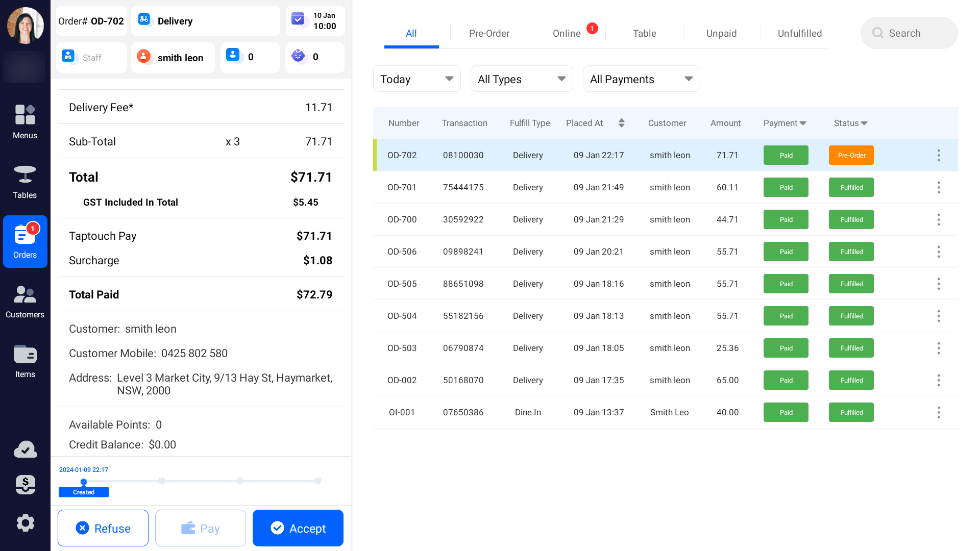
Task: Select order number OI-001
Action: click(x=402, y=412)
